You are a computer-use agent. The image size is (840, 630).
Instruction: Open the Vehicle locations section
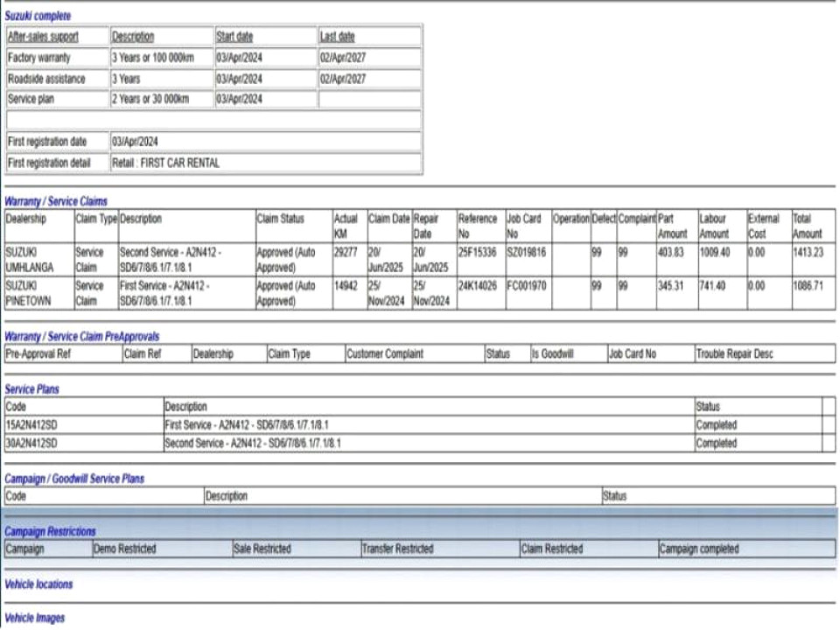tap(38, 584)
